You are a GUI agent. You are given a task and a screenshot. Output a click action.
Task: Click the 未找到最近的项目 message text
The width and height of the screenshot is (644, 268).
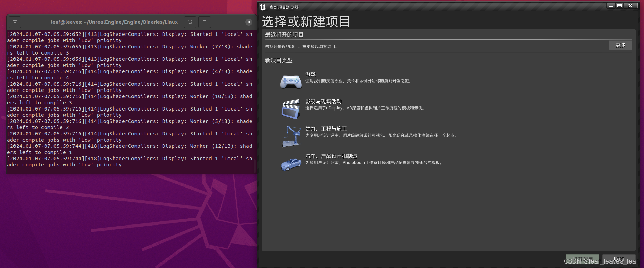click(302, 47)
